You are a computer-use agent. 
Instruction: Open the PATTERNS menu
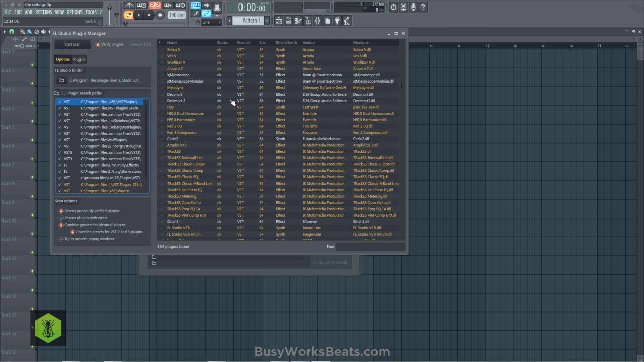pyautogui.click(x=44, y=12)
